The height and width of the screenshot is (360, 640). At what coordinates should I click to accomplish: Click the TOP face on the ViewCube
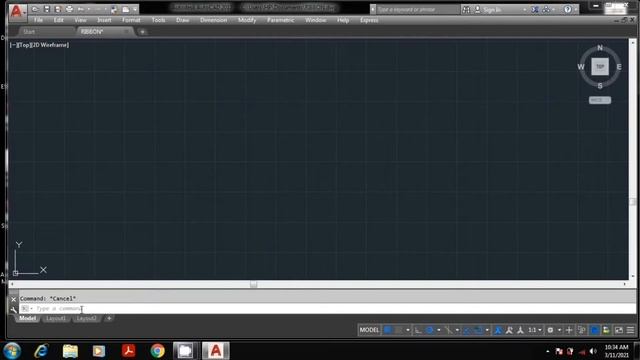pyautogui.click(x=600, y=67)
